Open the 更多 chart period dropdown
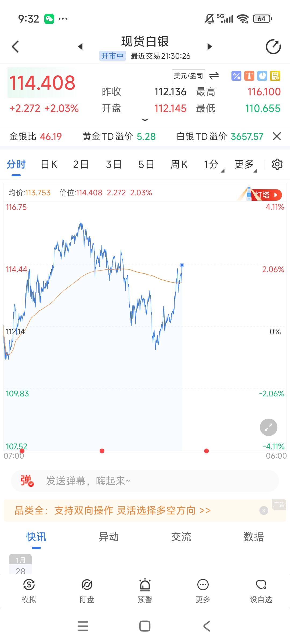Image resolution: width=290 pixels, height=644 pixels. click(245, 164)
